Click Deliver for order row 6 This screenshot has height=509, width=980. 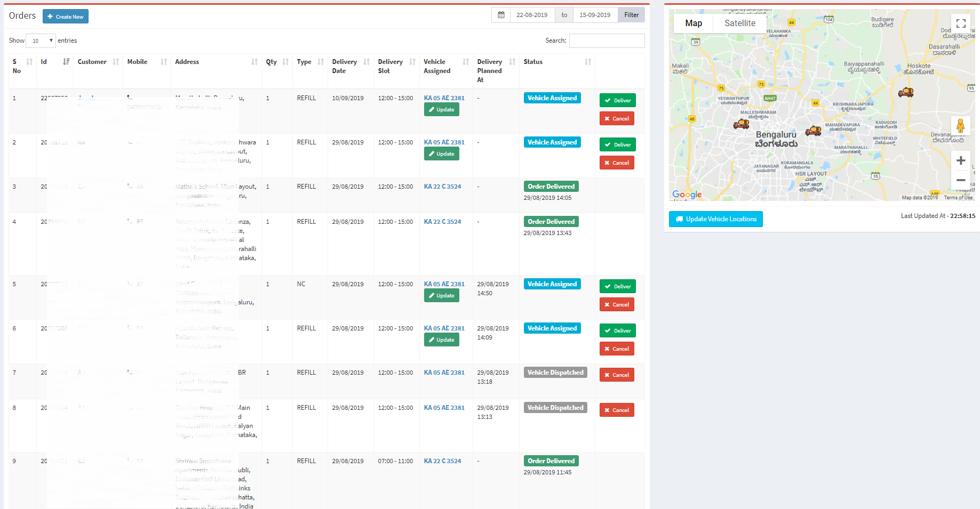pos(618,330)
